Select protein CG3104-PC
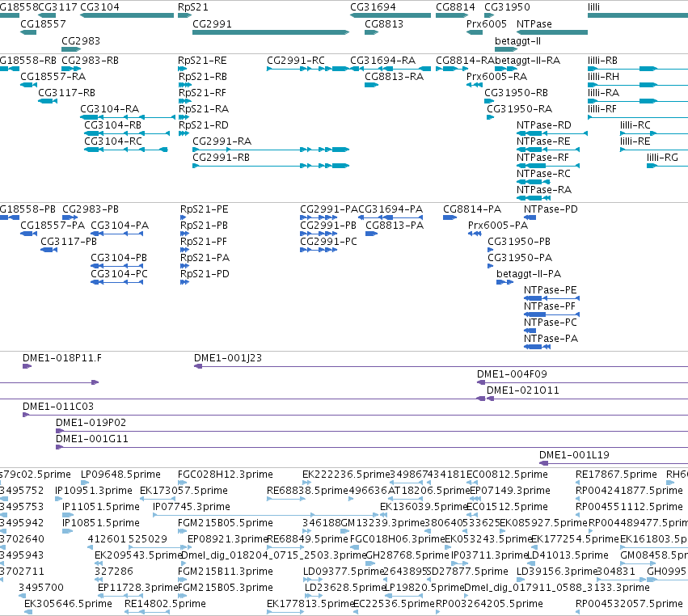The width and height of the screenshot is (688, 616). [x=119, y=274]
